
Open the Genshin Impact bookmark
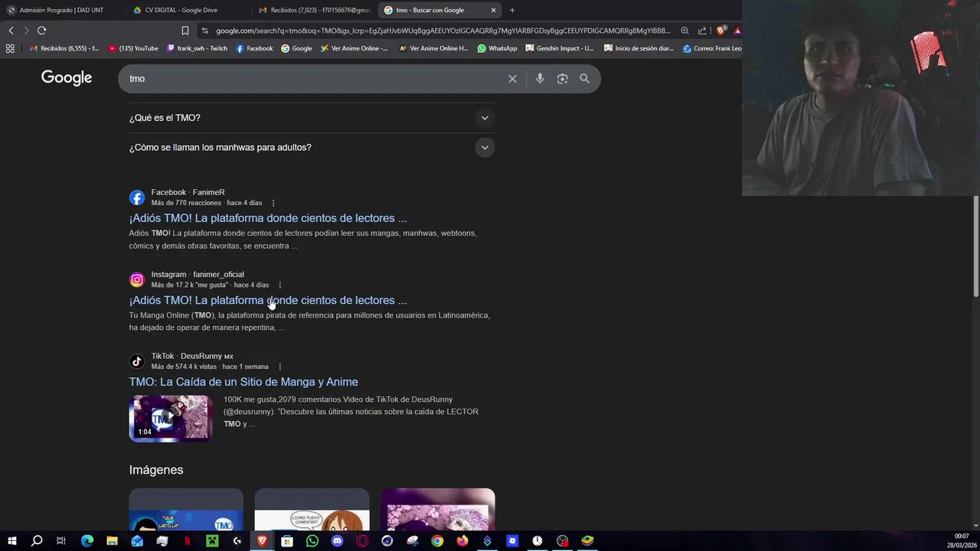(560, 48)
